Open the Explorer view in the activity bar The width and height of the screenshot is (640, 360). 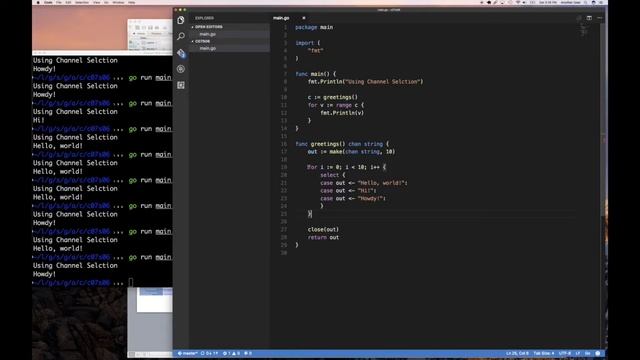tap(181, 20)
